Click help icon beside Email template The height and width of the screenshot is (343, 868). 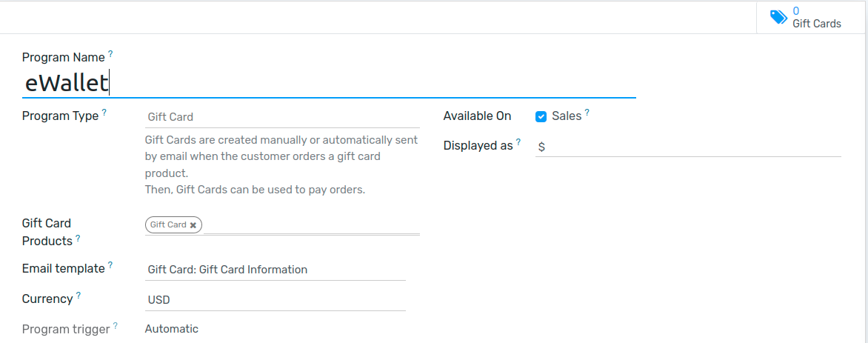click(110, 264)
